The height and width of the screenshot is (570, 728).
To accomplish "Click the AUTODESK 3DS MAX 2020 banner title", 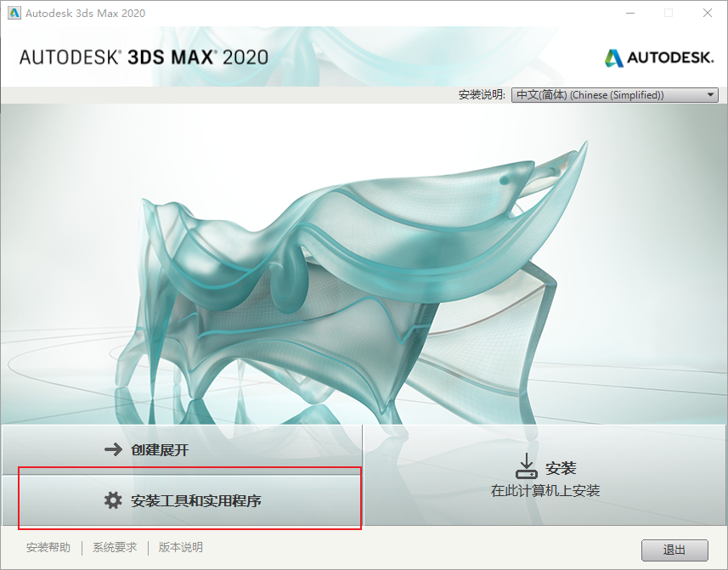I will click(x=144, y=57).
